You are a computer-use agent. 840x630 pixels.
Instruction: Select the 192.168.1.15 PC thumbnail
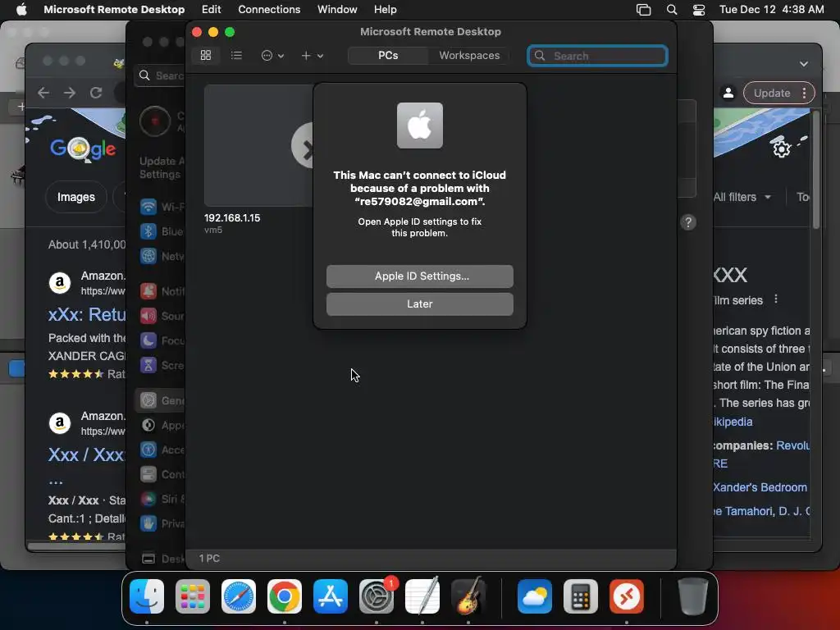tap(258, 145)
